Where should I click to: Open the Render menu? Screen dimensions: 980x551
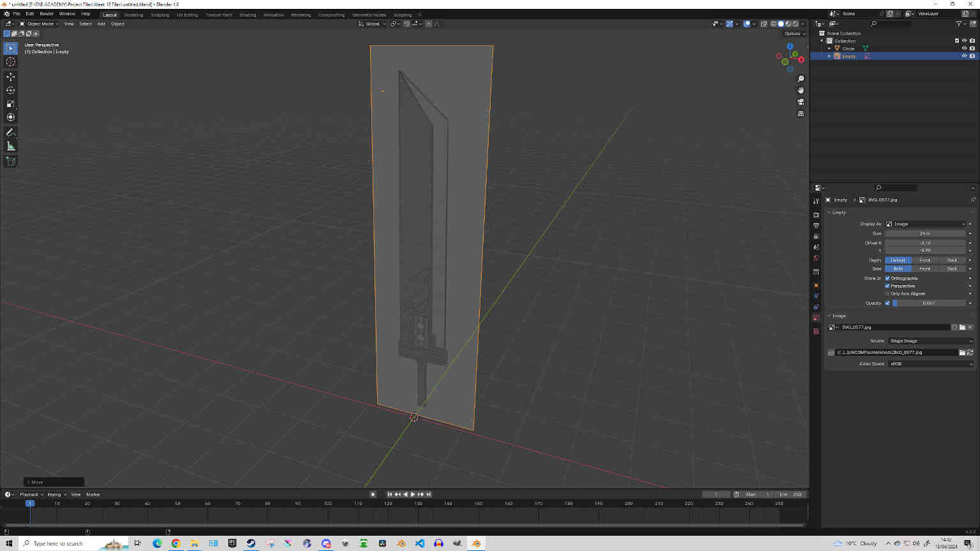(47, 13)
